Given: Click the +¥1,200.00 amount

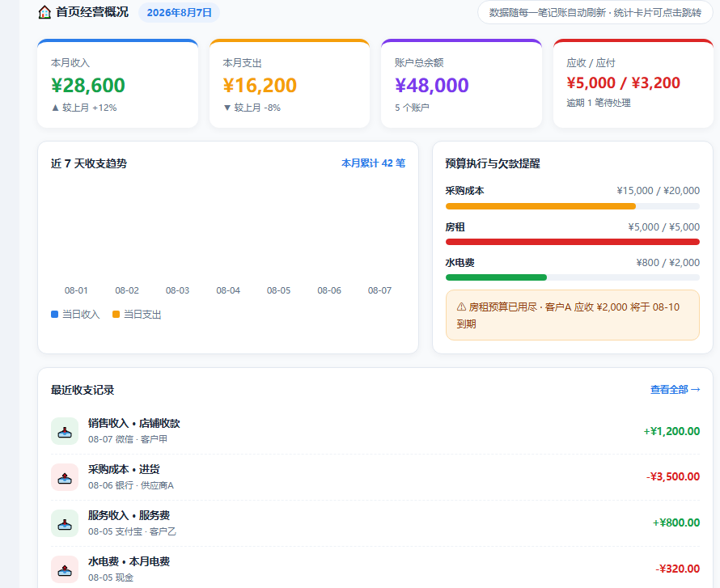Looking at the screenshot, I should click(671, 431).
